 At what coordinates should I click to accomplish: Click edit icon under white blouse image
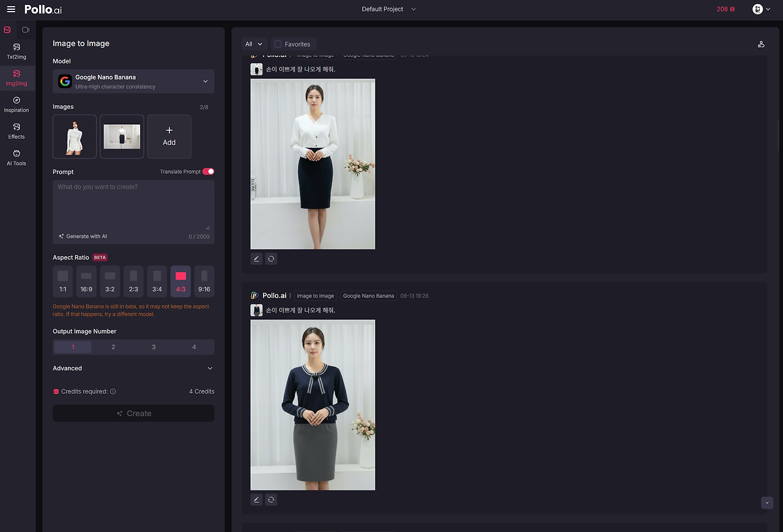256,259
